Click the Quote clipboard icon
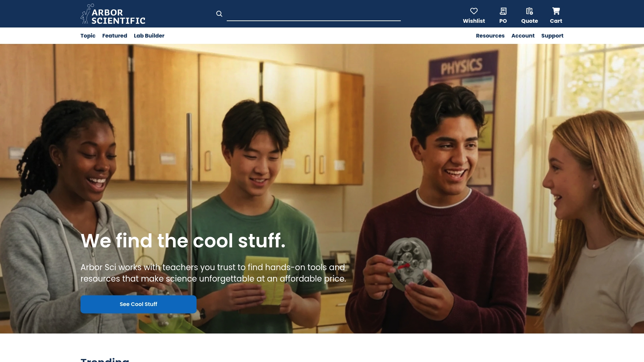Image resolution: width=644 pixels, height=362 pixels. (530, 11)
